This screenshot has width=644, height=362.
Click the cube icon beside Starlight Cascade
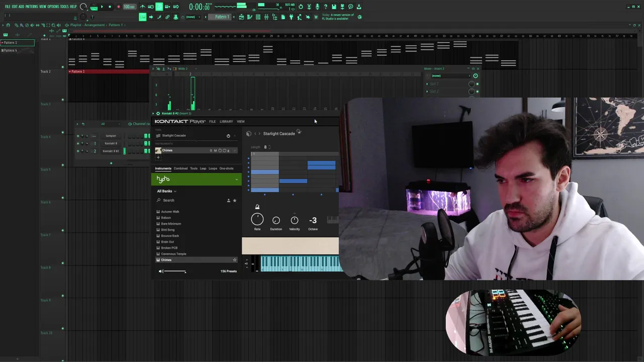[249, 134]
